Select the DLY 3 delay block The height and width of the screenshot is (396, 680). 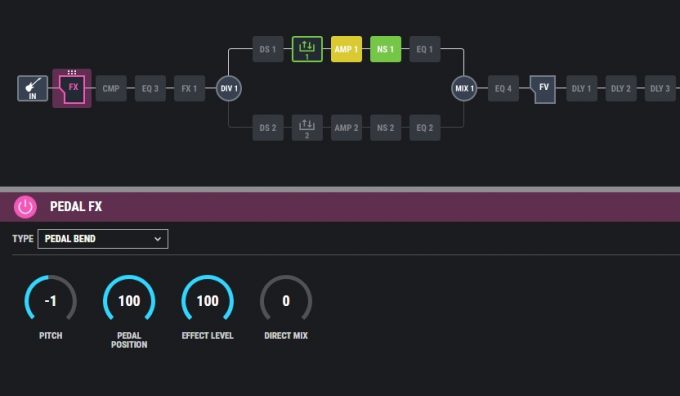660,88
